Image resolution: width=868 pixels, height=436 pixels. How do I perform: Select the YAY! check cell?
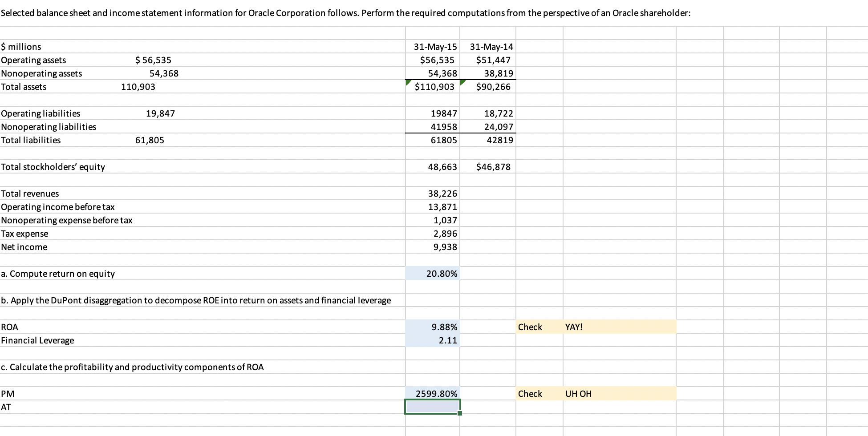coord(619,327)
